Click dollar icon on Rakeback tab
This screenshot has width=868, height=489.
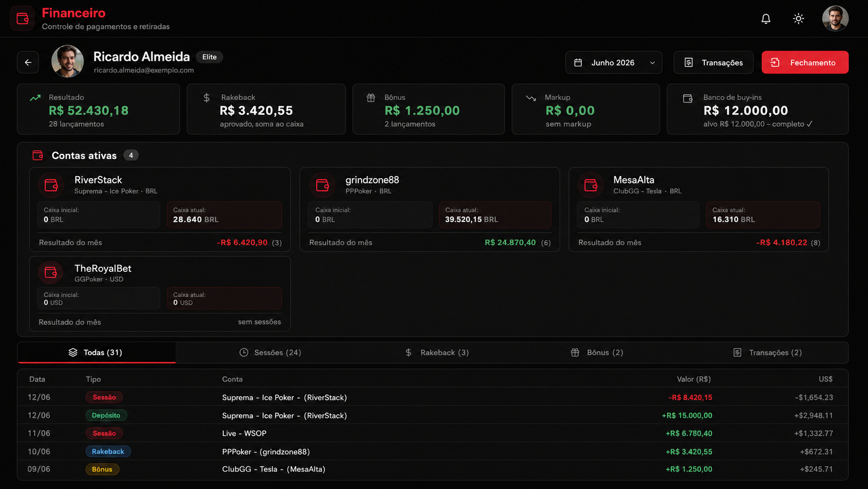coord(409,352)
